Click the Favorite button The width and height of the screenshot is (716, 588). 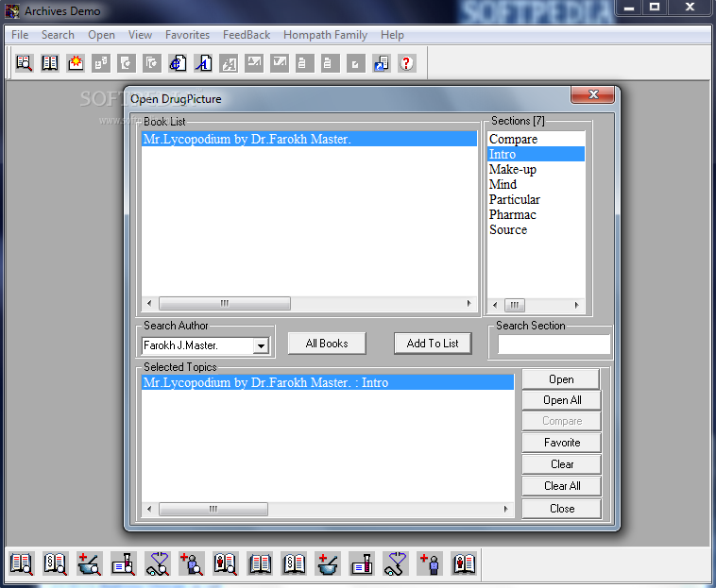point(562,443)
